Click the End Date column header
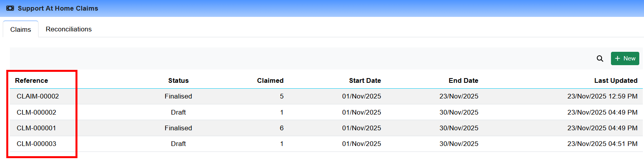 [463, 80]
